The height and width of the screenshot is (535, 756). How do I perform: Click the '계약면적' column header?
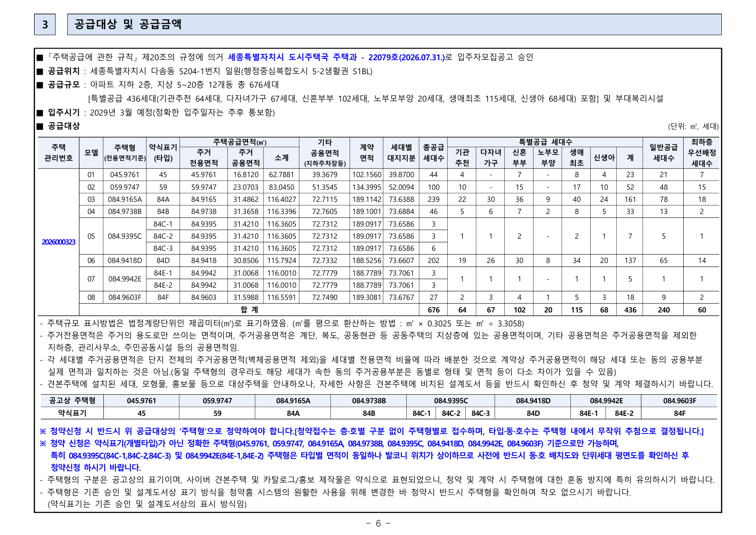pyautogui.click(x=367, y=153)
